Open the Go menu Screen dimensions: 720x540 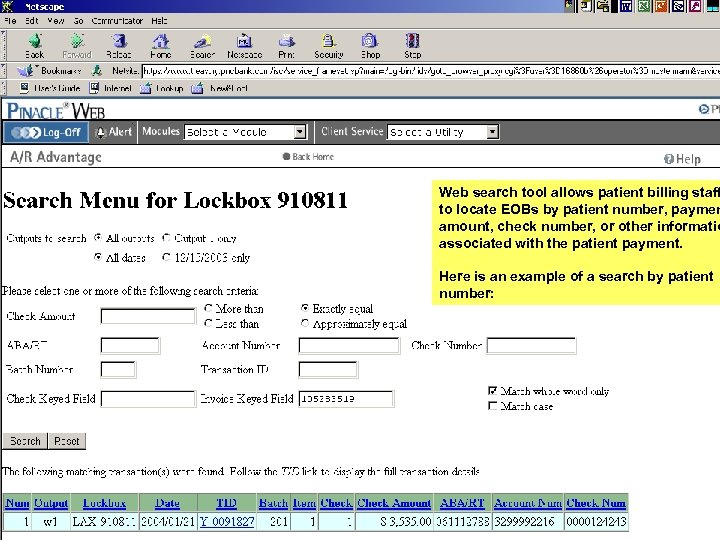click(x=79, y=21)
